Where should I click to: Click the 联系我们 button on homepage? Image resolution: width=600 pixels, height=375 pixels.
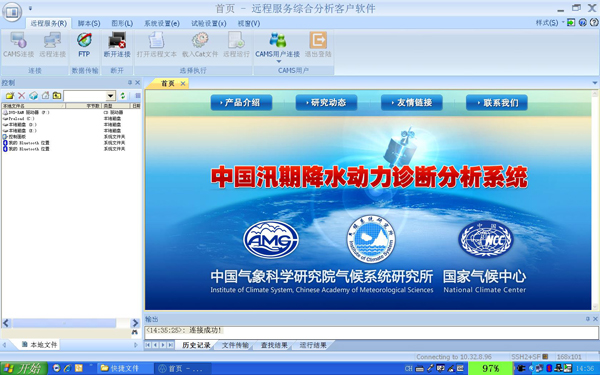pyautogui.click(x=497, y=103)
